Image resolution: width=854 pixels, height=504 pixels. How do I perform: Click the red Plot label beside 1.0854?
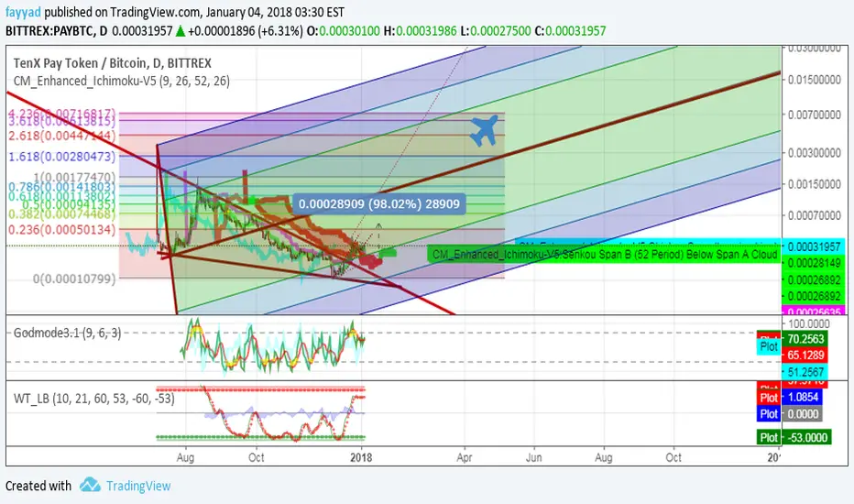pyautogui.click(x=769, y=397)
